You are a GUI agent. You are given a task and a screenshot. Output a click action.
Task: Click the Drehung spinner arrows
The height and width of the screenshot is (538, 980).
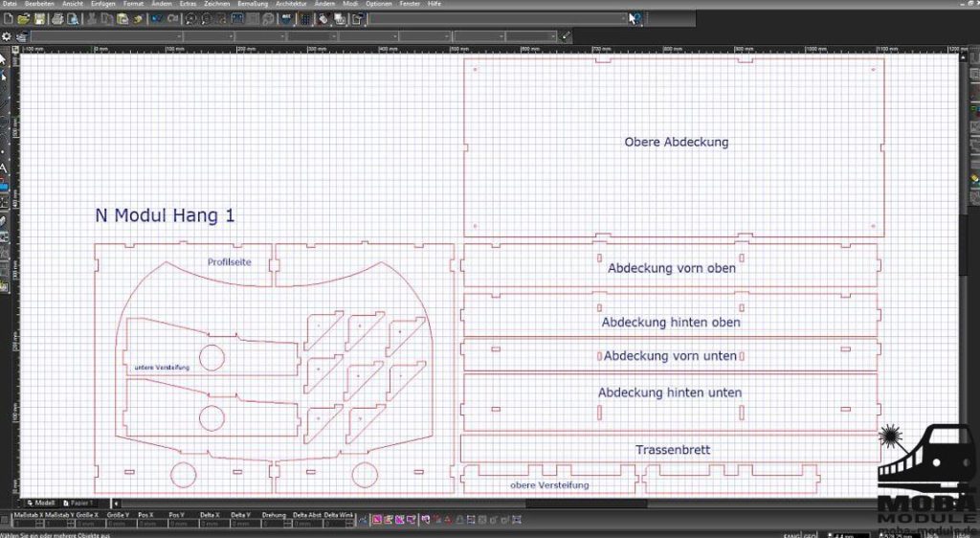tap(287, 524)
